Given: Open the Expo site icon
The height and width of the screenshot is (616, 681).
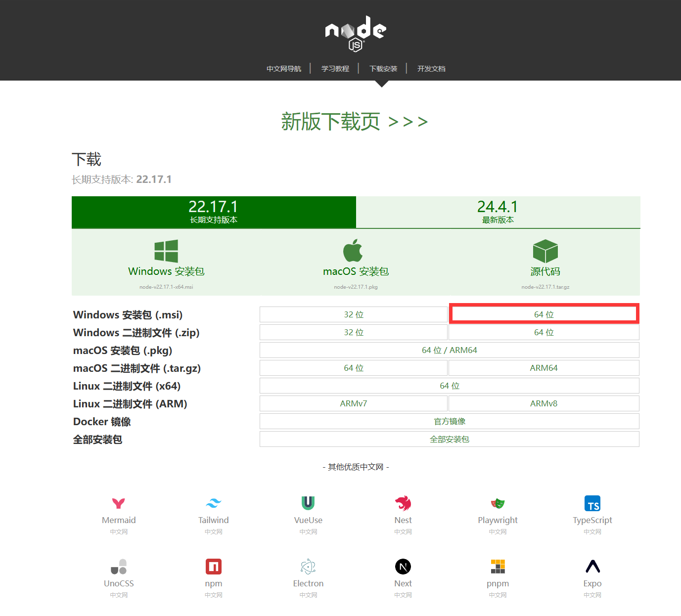Looking at the screenshot, I should 592,567.
